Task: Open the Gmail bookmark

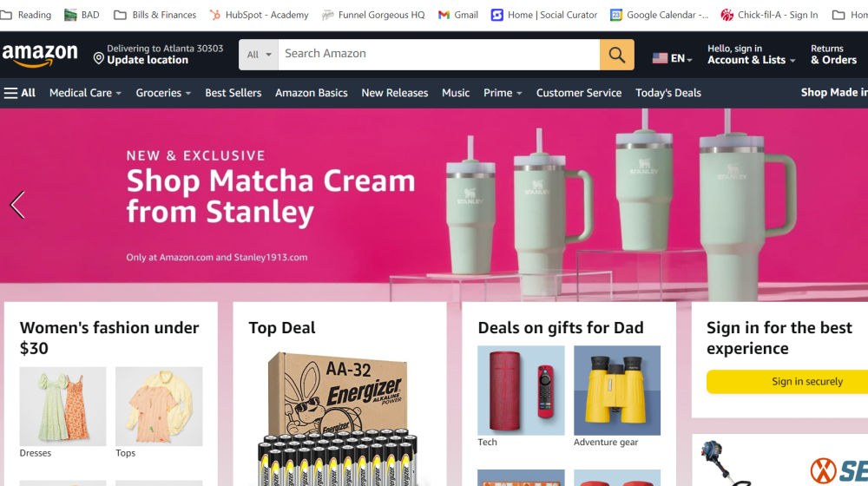Action: 457,15
